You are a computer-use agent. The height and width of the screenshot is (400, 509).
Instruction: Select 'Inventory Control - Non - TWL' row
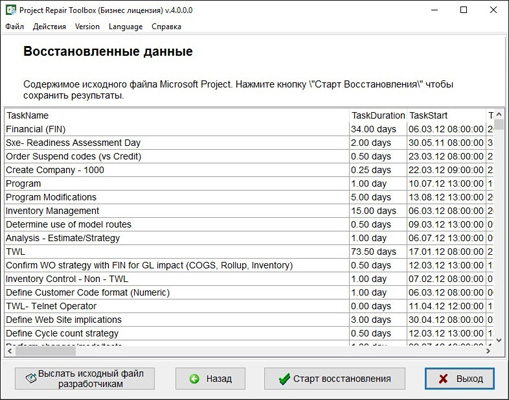pyautogui.click(x=249, y=279)
